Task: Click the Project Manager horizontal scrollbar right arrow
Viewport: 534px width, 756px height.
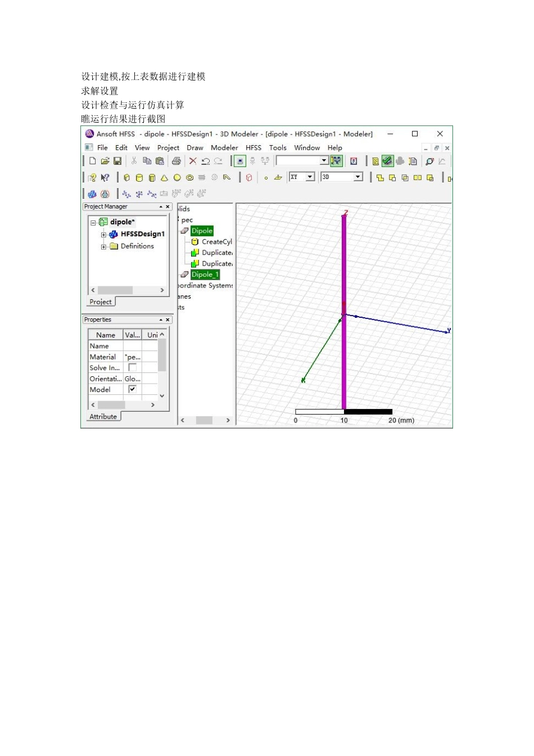Action: click(162, 290)
